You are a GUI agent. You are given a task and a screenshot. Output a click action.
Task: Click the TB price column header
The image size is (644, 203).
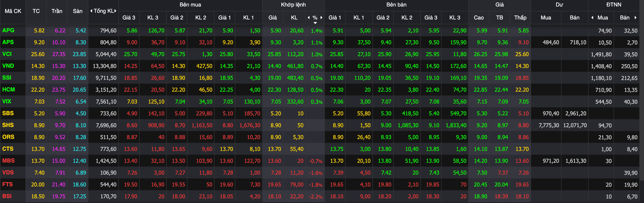[499, 17]
